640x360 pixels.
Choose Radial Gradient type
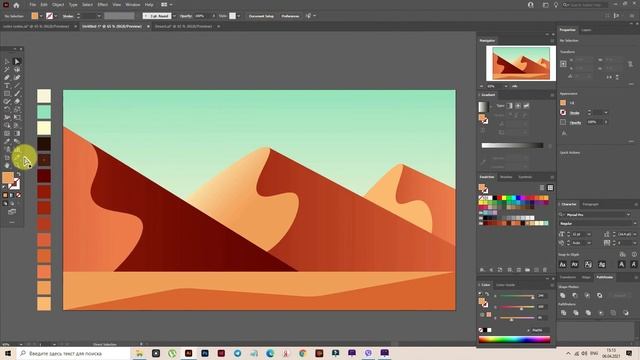(x=518, y=106)
